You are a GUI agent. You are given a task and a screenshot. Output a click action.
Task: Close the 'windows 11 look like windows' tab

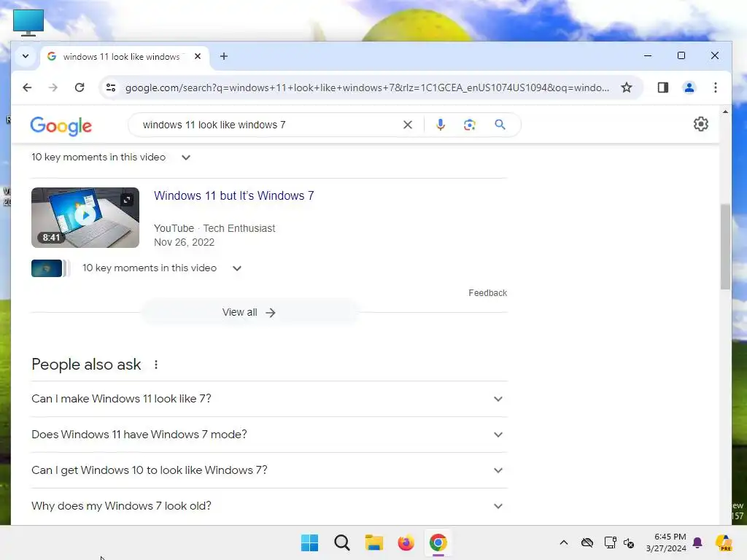(198, 56)
